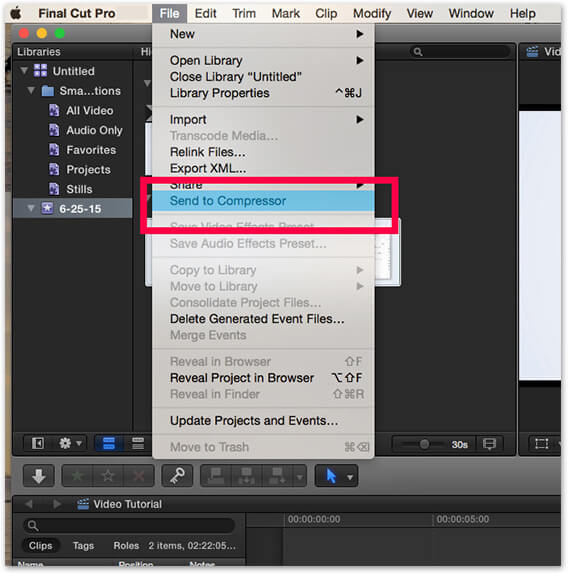Switch to the Roles tab
Image resolution: width=569 pixels, height=575 pixels.
[x=126, y=546]
